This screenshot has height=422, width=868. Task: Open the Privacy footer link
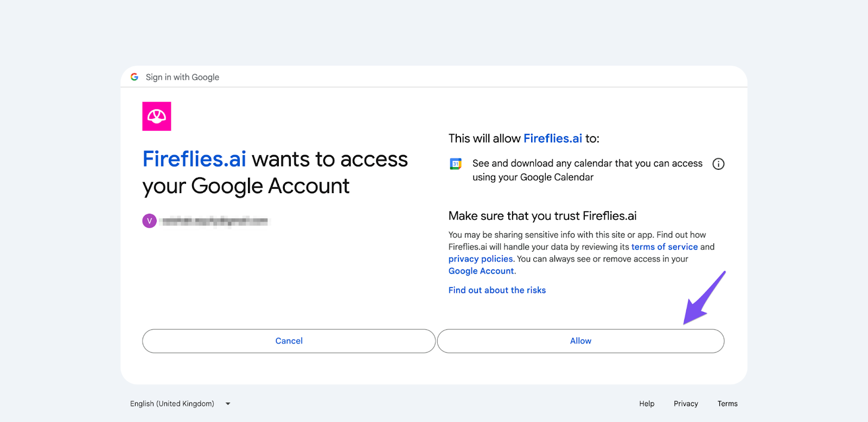pyautogui.click(x=686, y=404)
